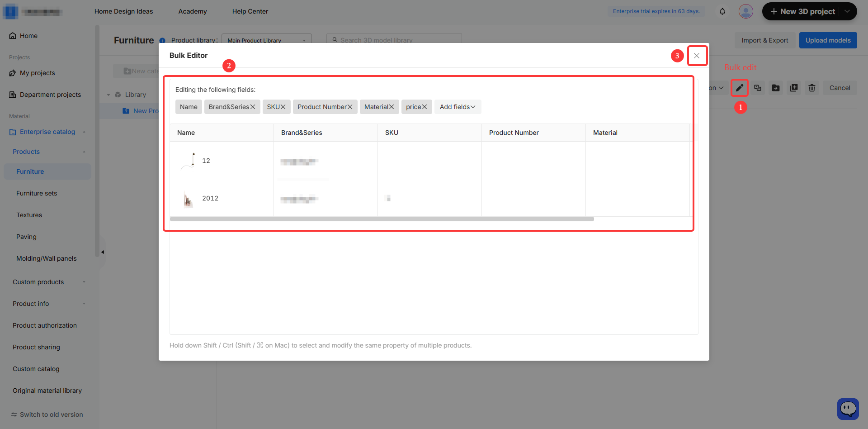Open Academy menu item
Screen dimensions: 868x429
(193, 11)
